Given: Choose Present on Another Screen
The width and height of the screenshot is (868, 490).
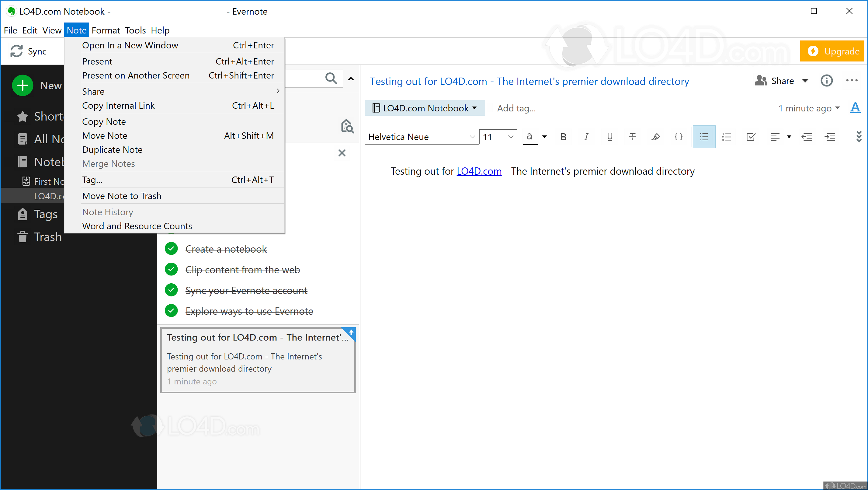Looking at the screenshot, I should point(174,75).
